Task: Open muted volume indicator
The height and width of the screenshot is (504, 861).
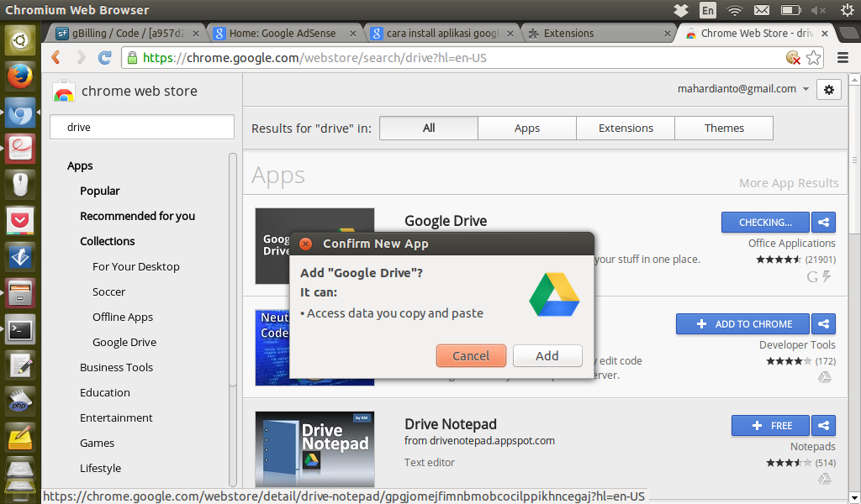Action: point(818,10)
